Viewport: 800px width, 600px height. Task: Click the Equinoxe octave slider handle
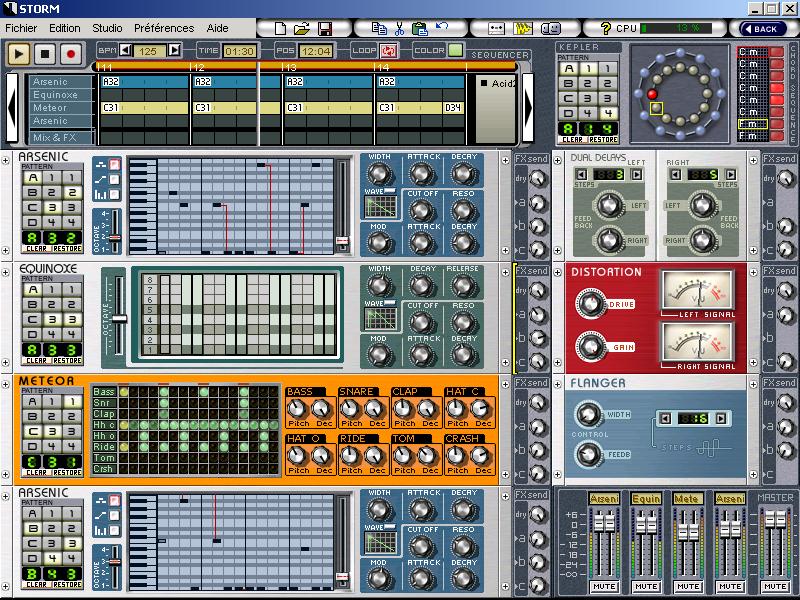pos(119,318)
